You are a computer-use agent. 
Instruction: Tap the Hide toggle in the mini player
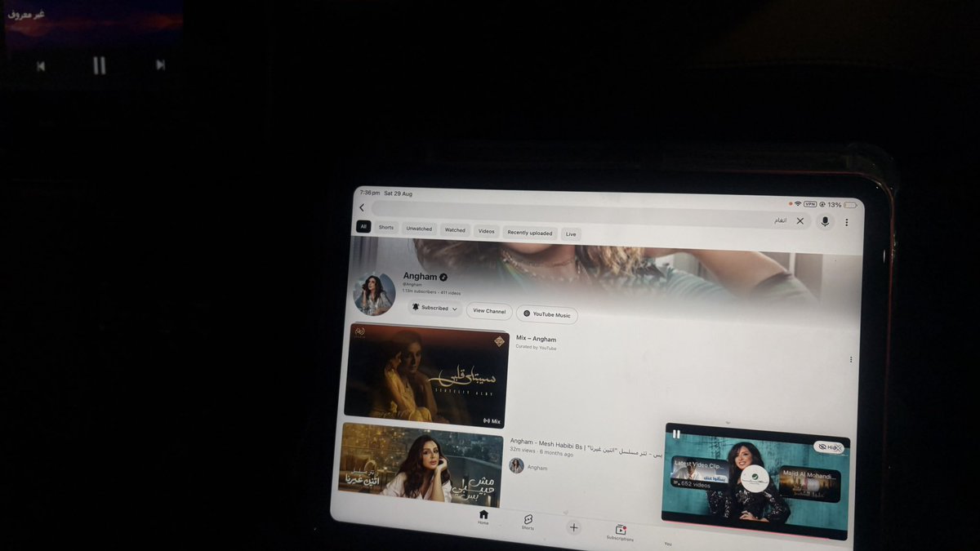click(828, 447)
